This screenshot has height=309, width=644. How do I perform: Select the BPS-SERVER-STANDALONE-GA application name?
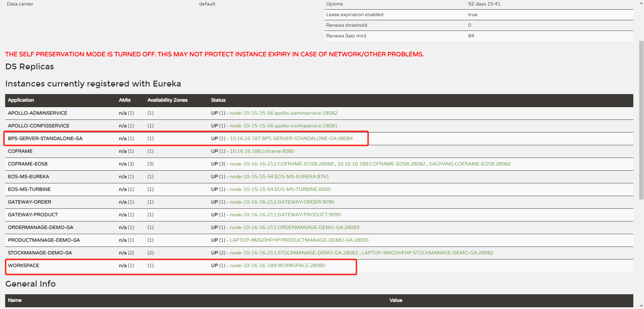click(45, 138)
